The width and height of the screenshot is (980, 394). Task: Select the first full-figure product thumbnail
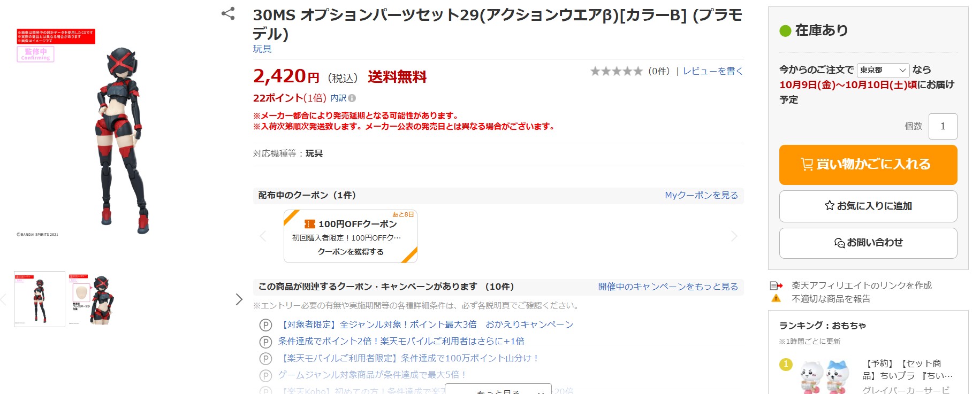(40, 299)
